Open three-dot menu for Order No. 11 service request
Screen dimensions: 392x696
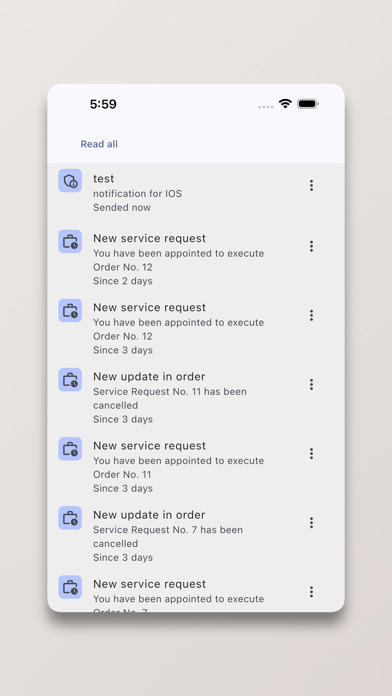point(311,454)
